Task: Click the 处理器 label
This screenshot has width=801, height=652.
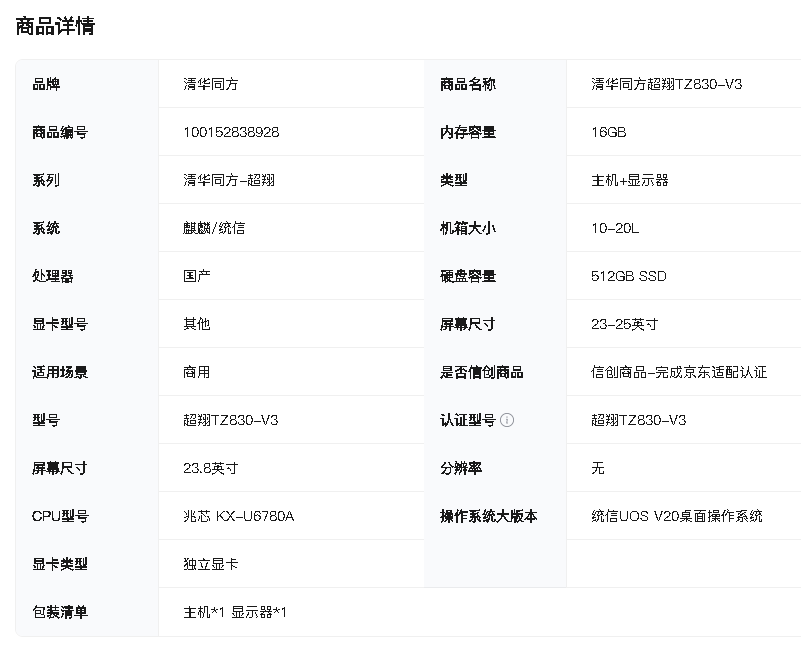Action: 53,276
